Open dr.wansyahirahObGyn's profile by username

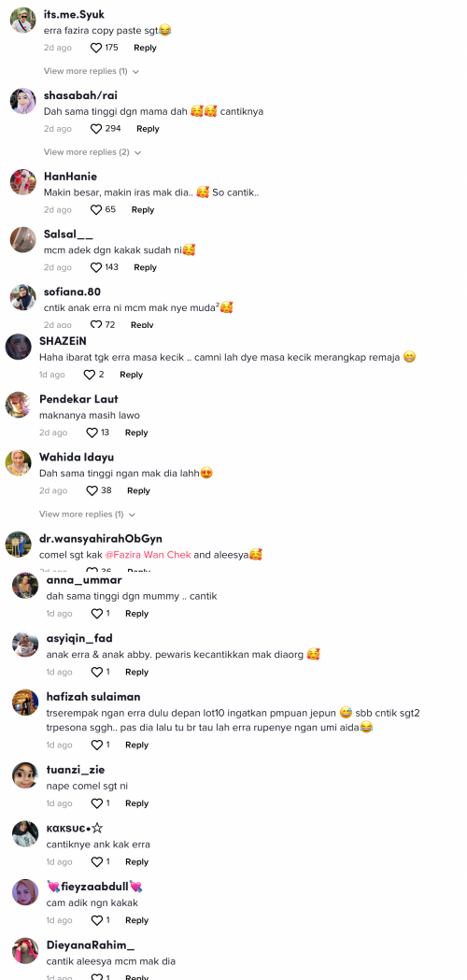point(101,539)
